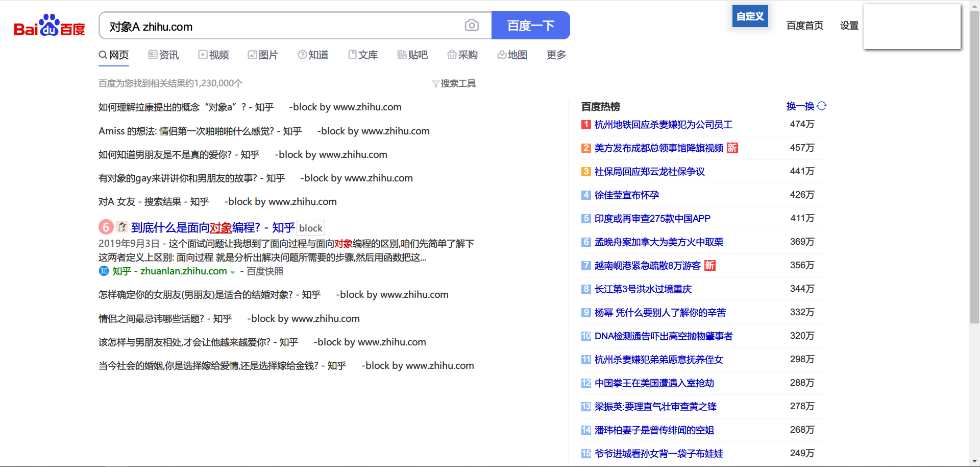Image resolution: width=980 pixels, height=467 pixels.
Task: Open hot topic 徐佳莹宣布怀孕
Action: point(626,195)
